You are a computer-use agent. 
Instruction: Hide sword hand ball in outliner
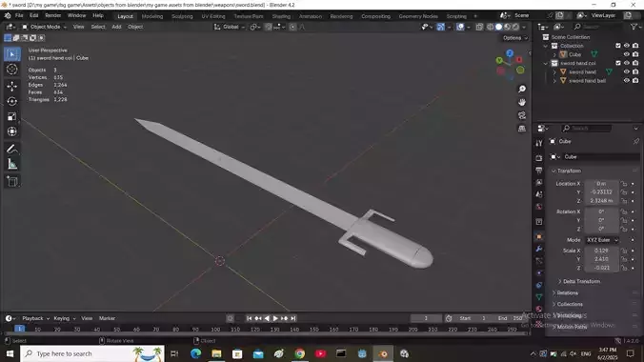click(x=626, y=81)
